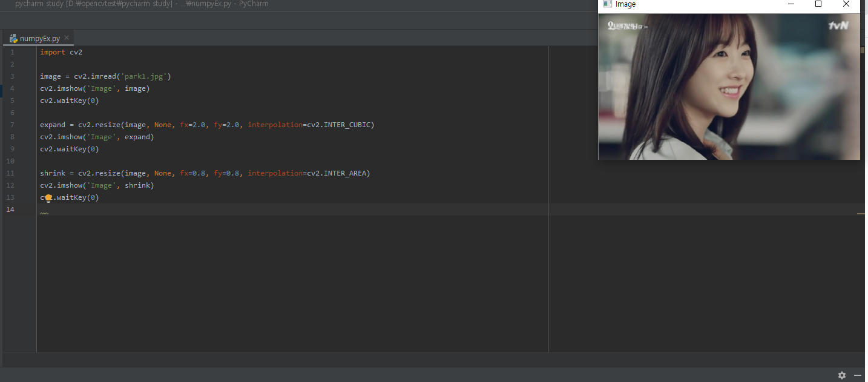Open the tool window settings gear
The height and width of the screenshot is (382, 868).
[842, 375]
